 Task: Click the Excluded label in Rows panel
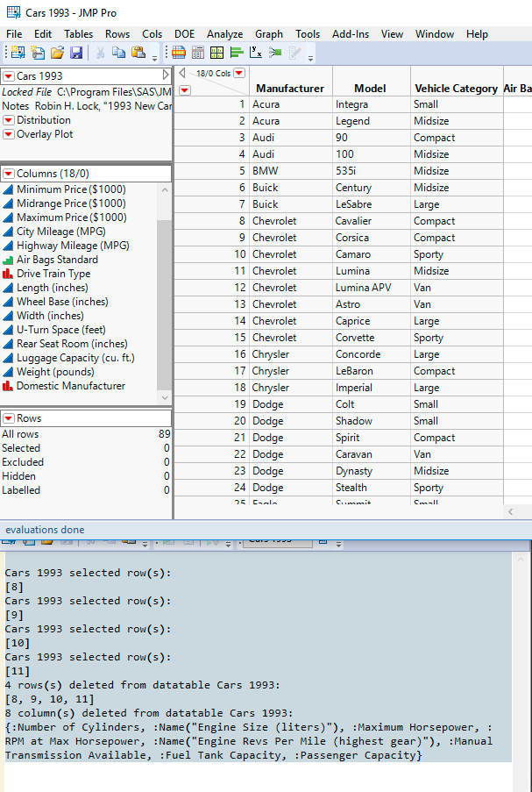click(23, 462)
